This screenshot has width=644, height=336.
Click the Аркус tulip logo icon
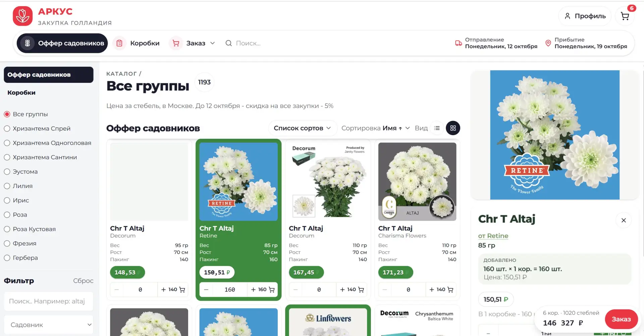click(x=22, y=16)
